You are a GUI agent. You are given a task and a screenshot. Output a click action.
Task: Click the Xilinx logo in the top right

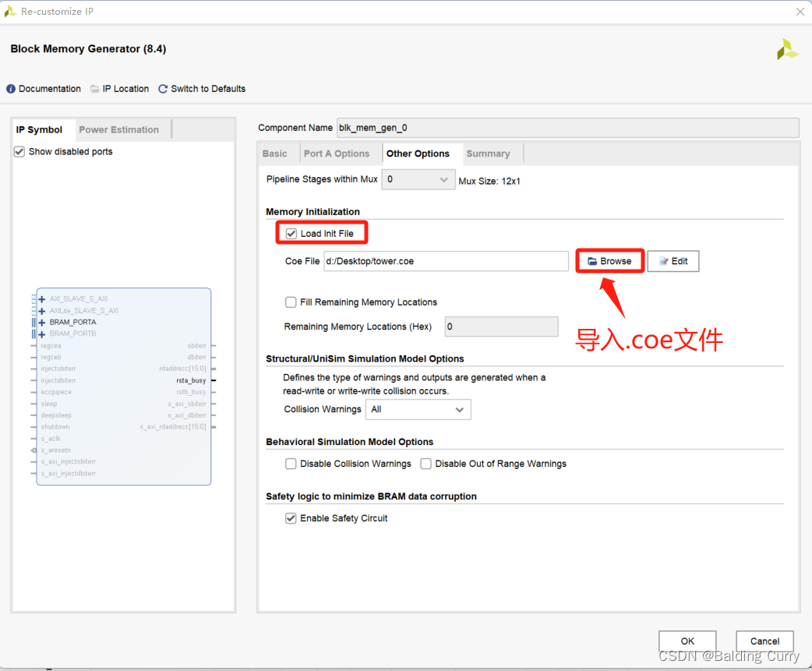[x=787, y=48]
